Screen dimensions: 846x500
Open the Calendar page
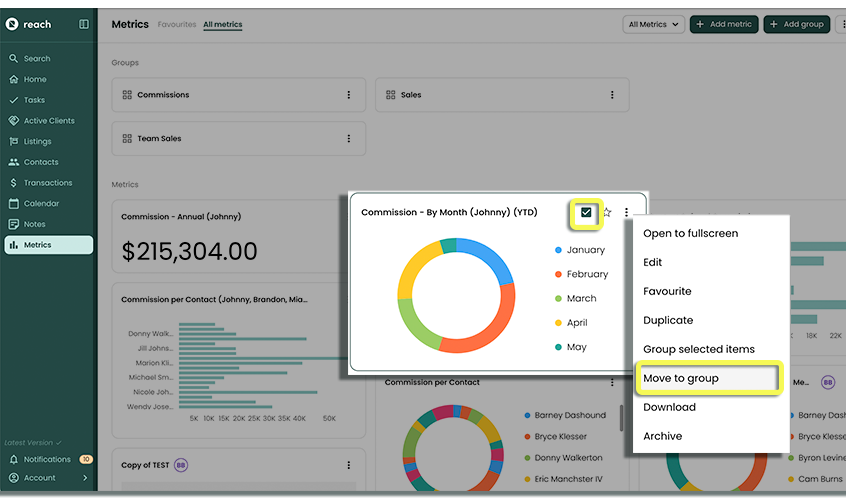click(x=41, y=204)
